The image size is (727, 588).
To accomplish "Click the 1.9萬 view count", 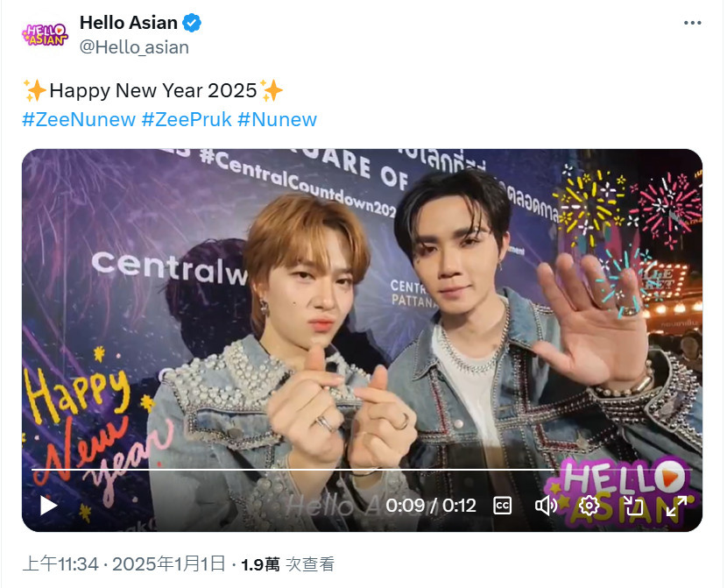I will point(260,564).
